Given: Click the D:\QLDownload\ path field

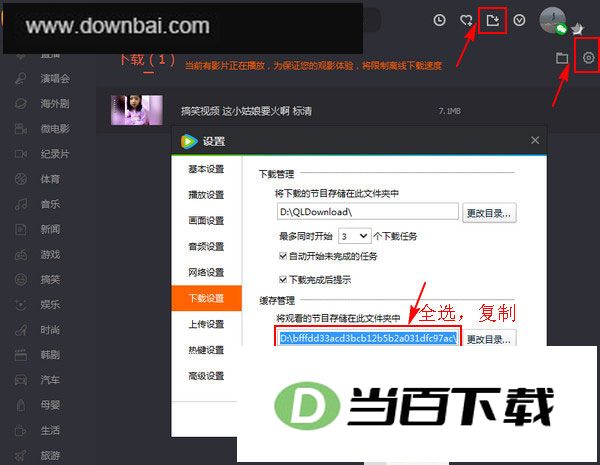Looking at the screenshot, I should point(368,212).
